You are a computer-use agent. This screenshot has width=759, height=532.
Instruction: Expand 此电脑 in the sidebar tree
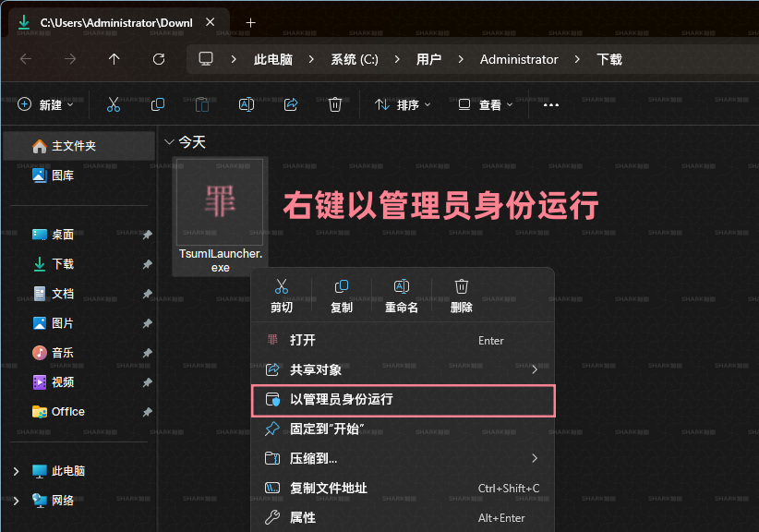[16, 471]
